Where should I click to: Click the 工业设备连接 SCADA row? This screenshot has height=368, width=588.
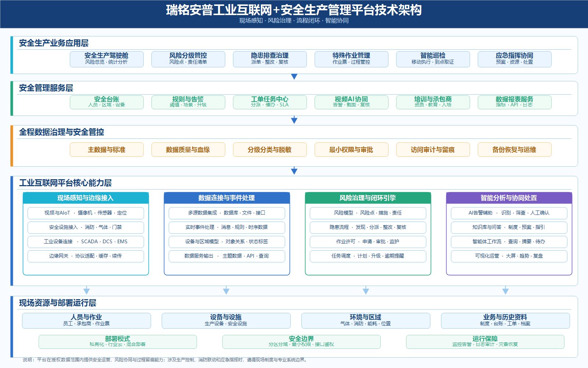86,242
